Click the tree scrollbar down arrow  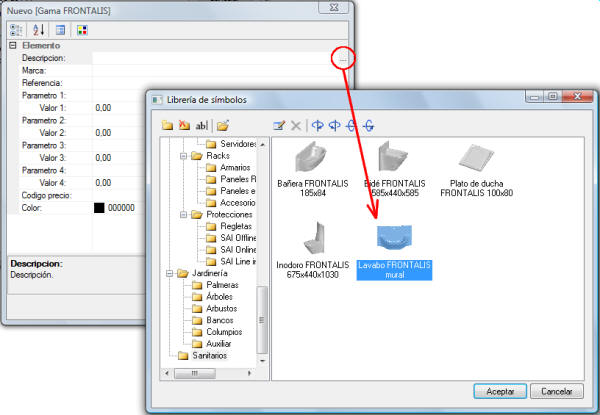(262, 361)
